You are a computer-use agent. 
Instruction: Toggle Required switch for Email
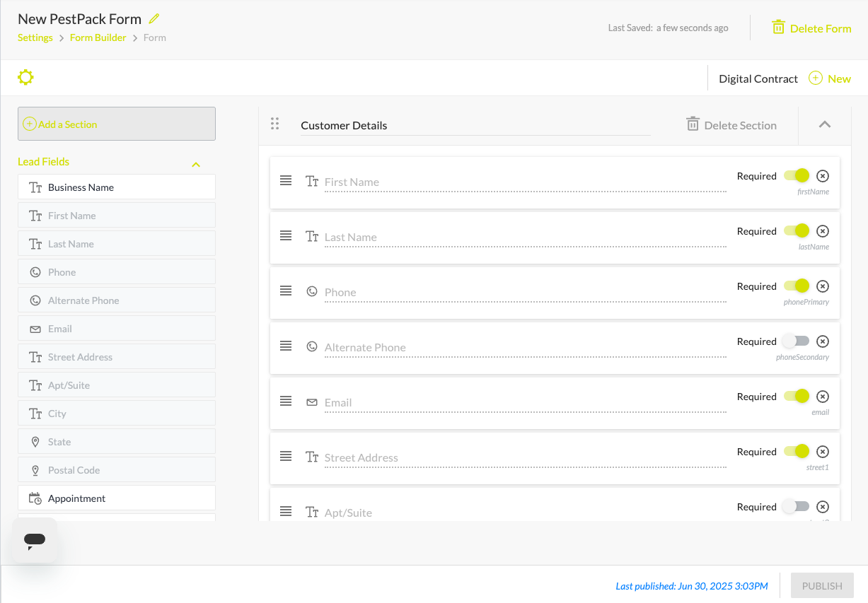pyautogui.click(x=797, y=397)
